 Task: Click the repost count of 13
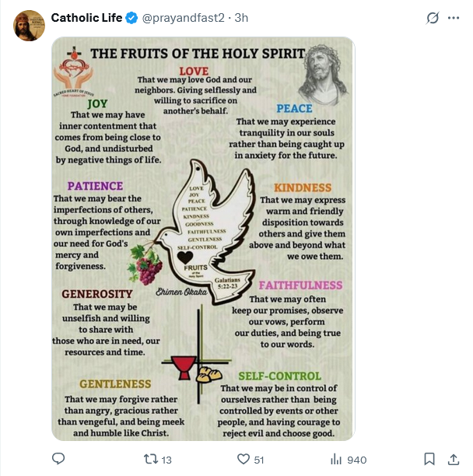click(166, 460)
